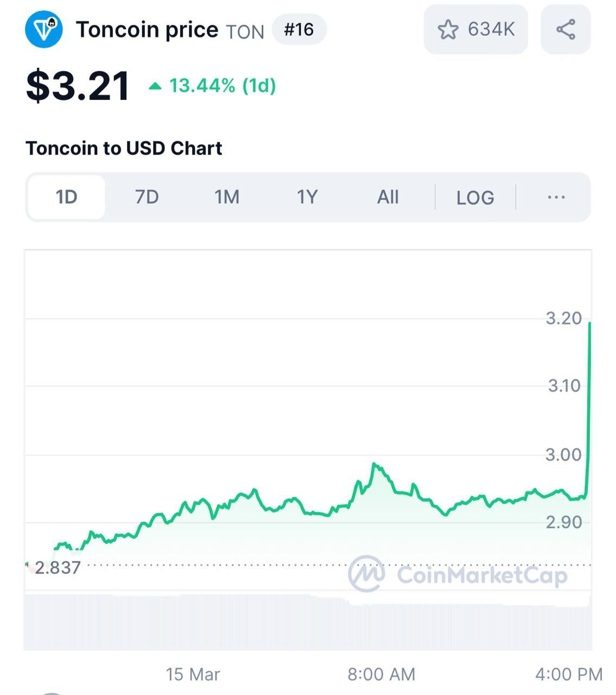Select the 1D timeframe tab
This screenshot has width=616, height=695.
[x=66, y=197]
